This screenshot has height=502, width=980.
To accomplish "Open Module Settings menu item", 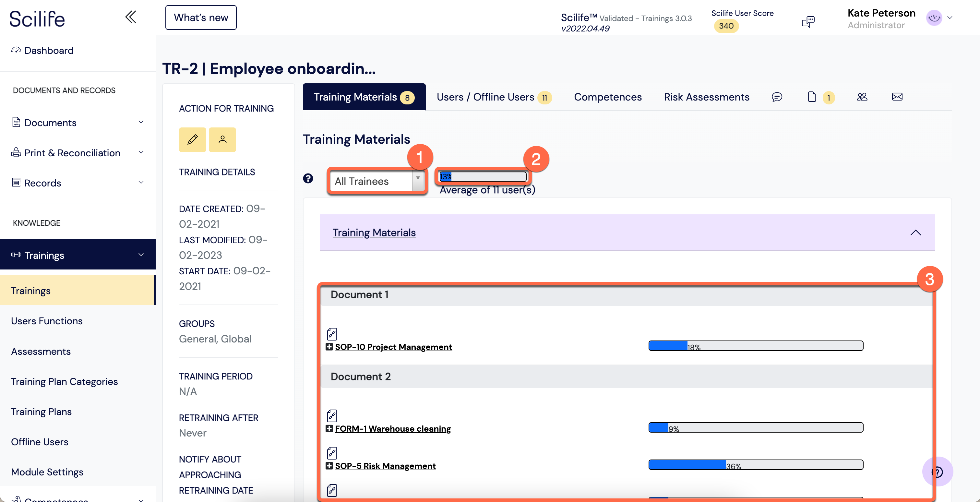I will pos(47,472).
